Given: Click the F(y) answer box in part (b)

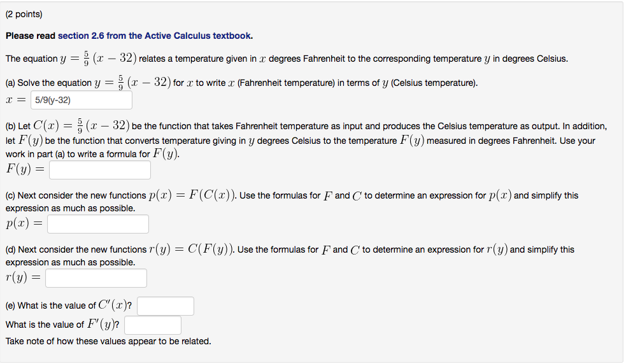Looking at the screenshot, I should 100,170.
